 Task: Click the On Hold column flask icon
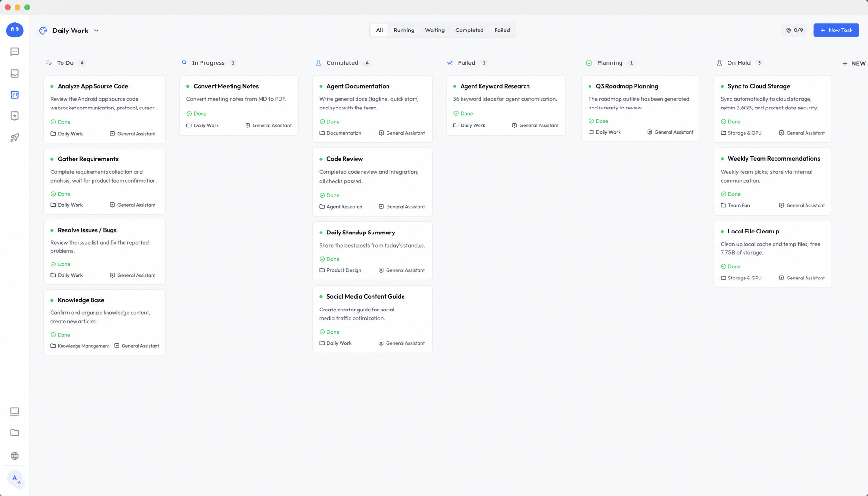(x=719, y=63)
